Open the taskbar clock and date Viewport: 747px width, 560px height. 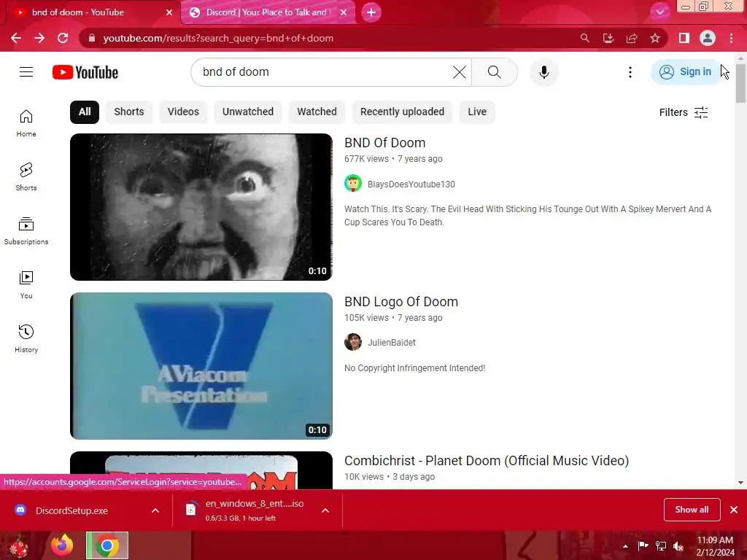point(715,545)
